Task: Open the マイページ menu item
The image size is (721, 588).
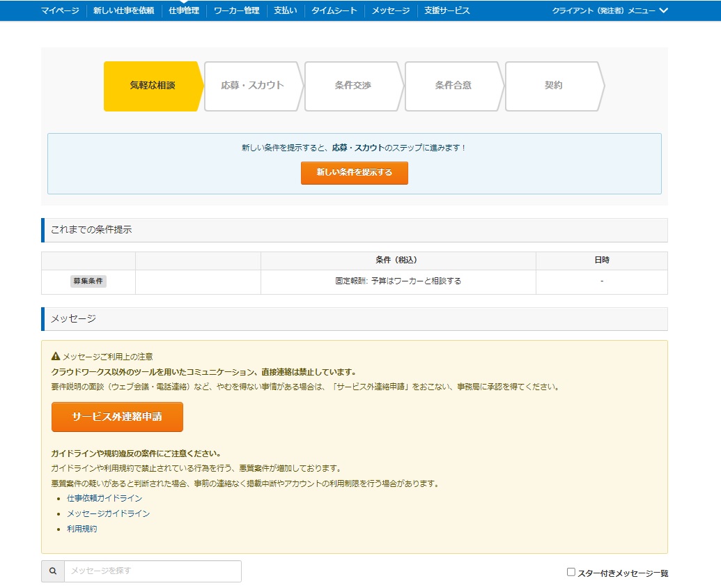Action: [x=60, y=10]
